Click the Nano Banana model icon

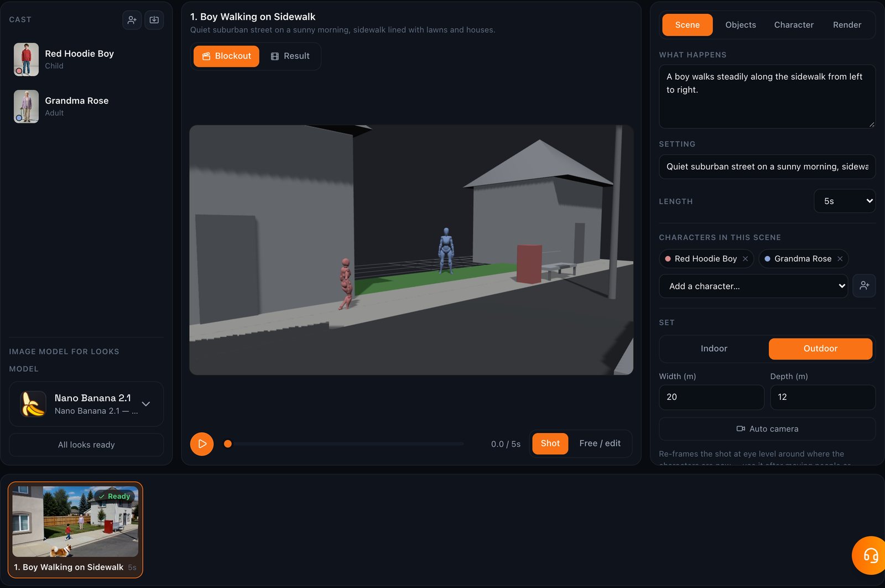pos(33,404)
